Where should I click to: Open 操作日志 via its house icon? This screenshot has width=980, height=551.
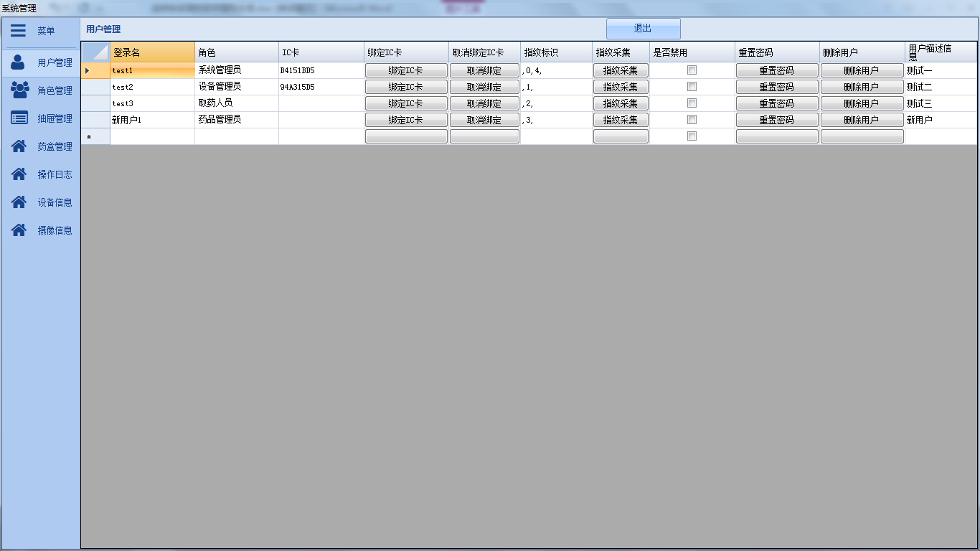pos(19,174)
